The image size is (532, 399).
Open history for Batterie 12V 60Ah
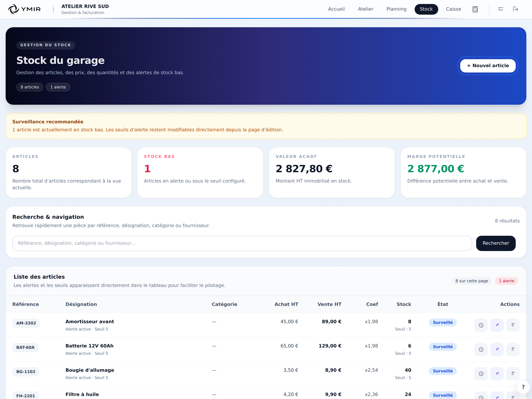point(481,349)
